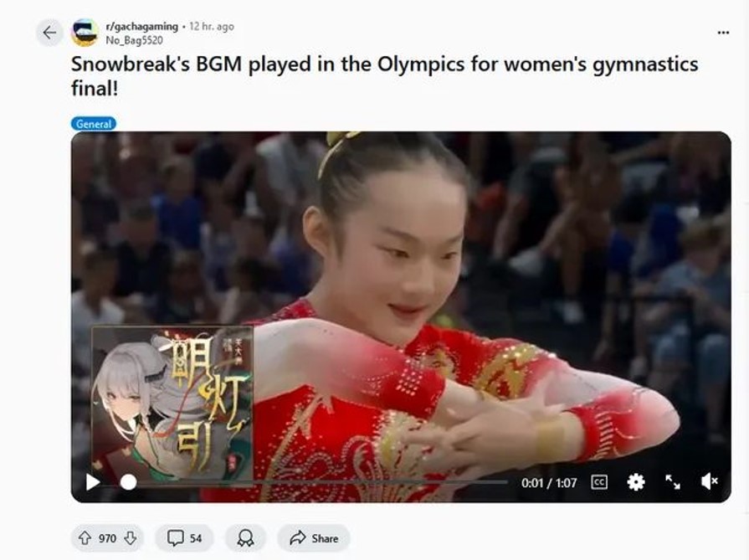Select the General post flair tag

(x=94, y=124)
